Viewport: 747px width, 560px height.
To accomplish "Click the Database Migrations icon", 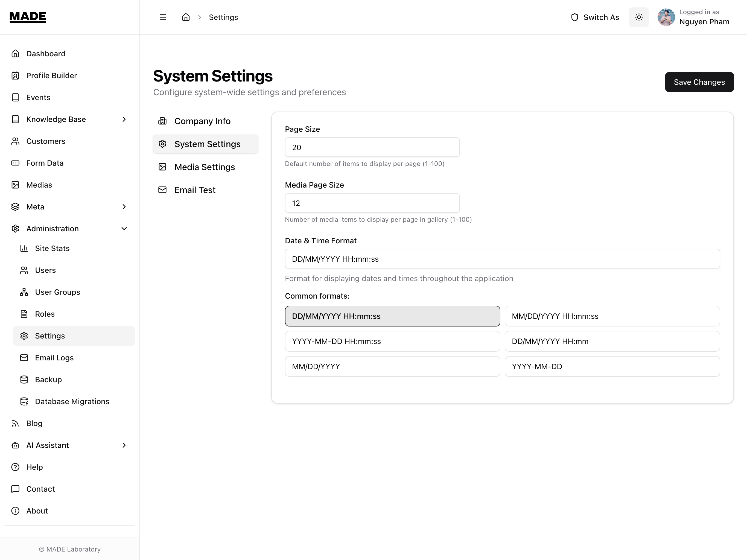I will point(24,401).
